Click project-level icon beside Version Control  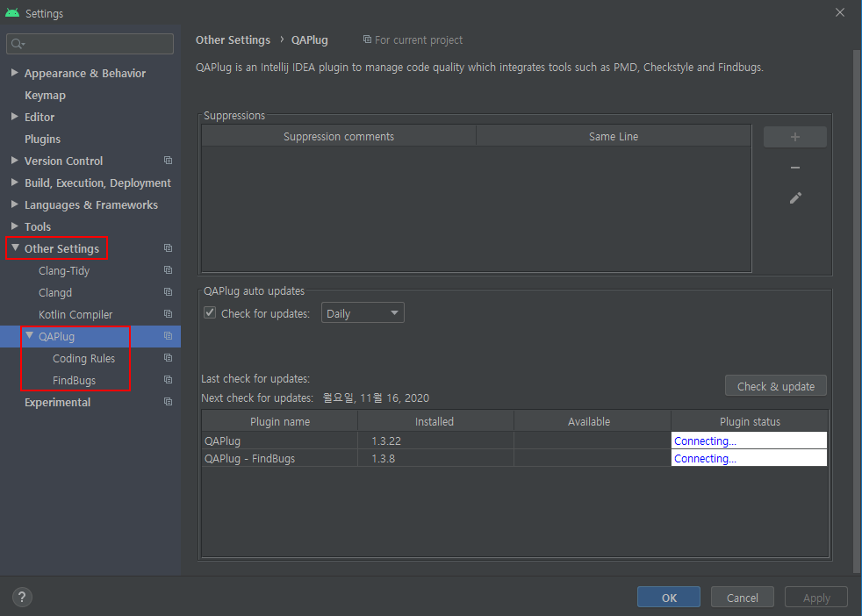169,161
